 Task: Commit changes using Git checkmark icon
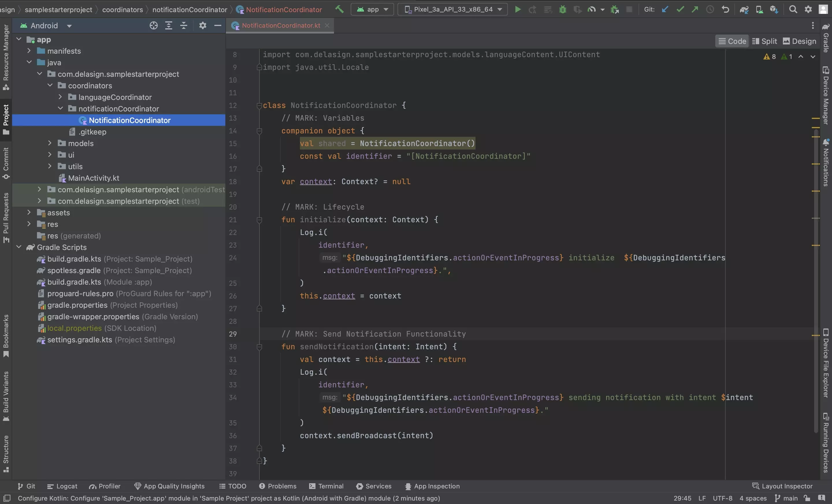pyautogui.click(x=680, y=10)
